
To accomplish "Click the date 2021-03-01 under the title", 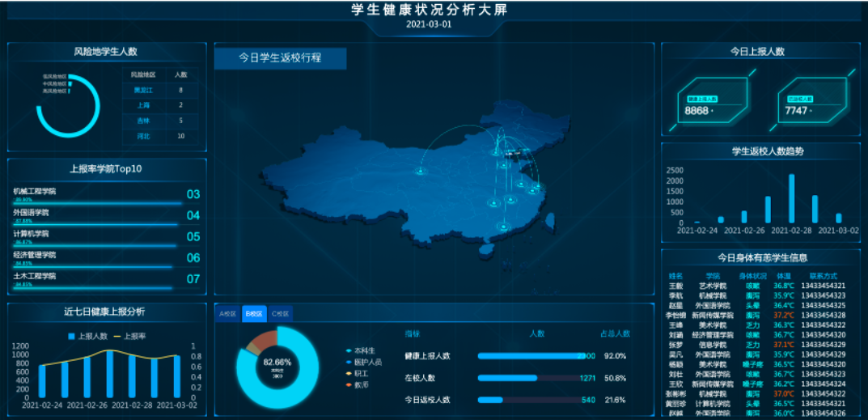I will (429, 24).
